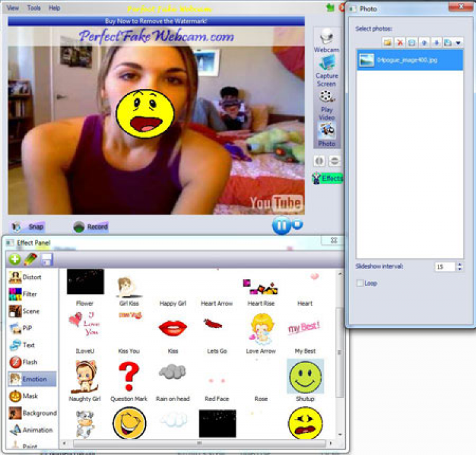Apply the laughing smiley face effect
Image resolution: width=476 pixels, height=455 pixels.
[x=129, y=423]
